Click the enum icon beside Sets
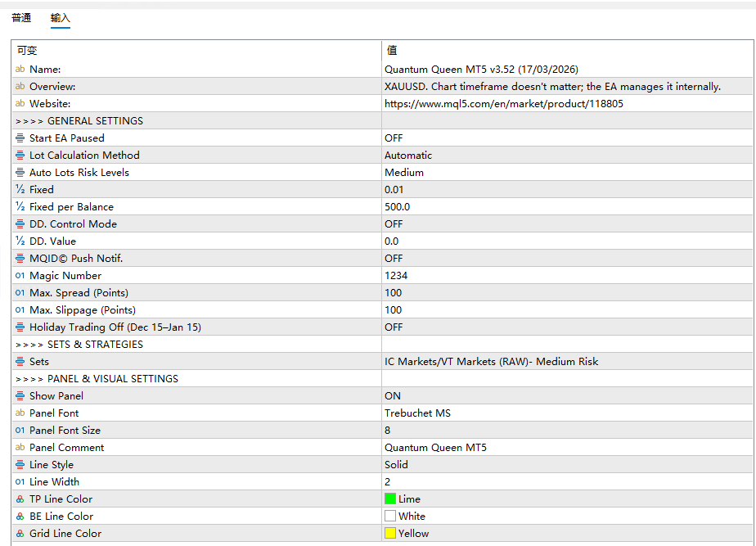Screen dimensions: 756x546 click(x=20, y=362)
